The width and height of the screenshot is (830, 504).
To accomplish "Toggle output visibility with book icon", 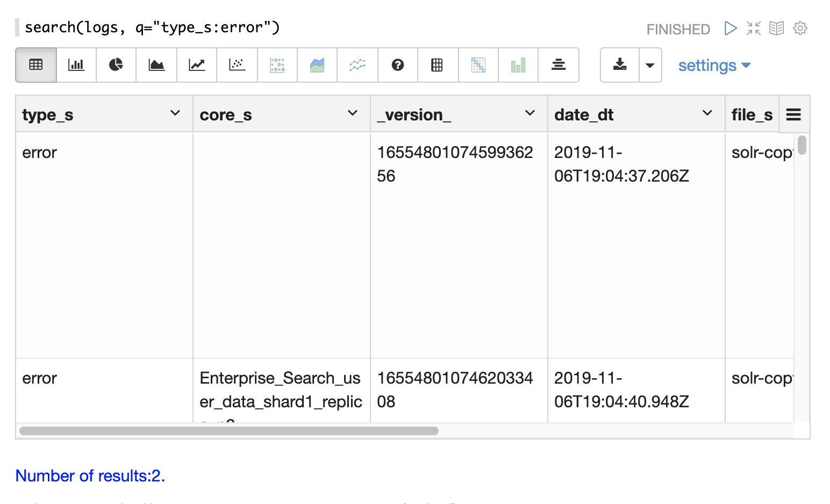I will tap(777, 28).
